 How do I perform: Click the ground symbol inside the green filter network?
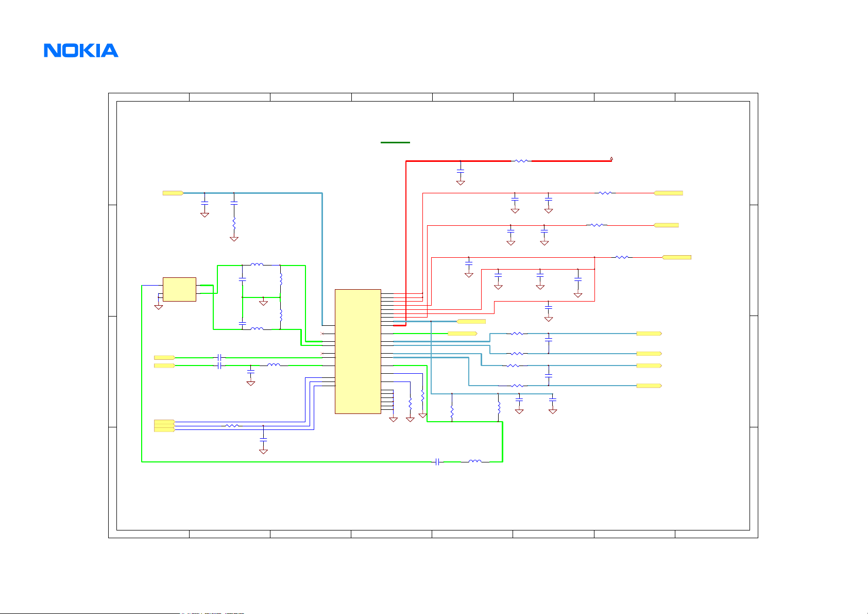[264, 302]
